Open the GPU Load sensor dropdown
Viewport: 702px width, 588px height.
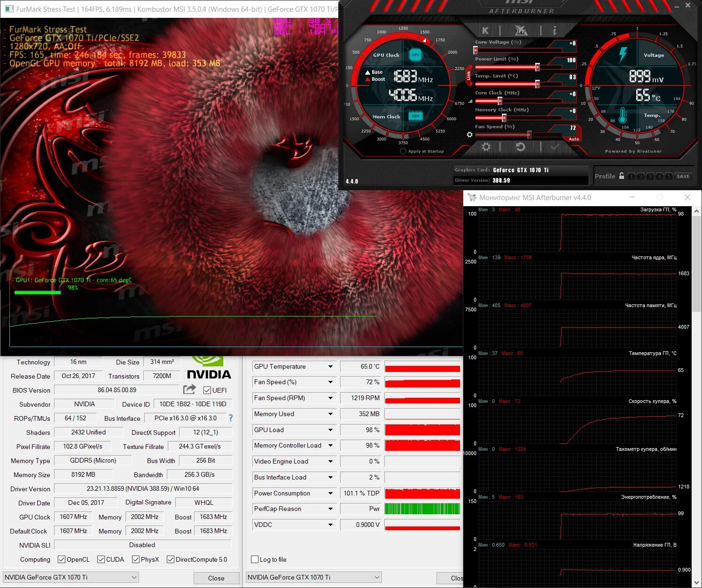[x=330, y=430]
